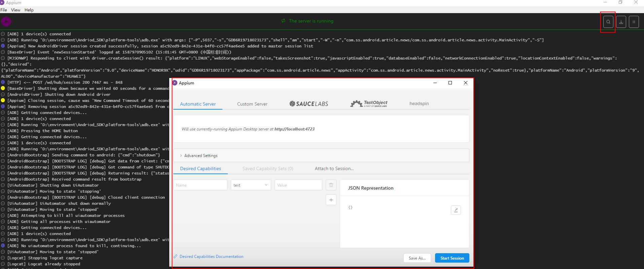
Task: Click the Start Session button
Action: (452, 258)
